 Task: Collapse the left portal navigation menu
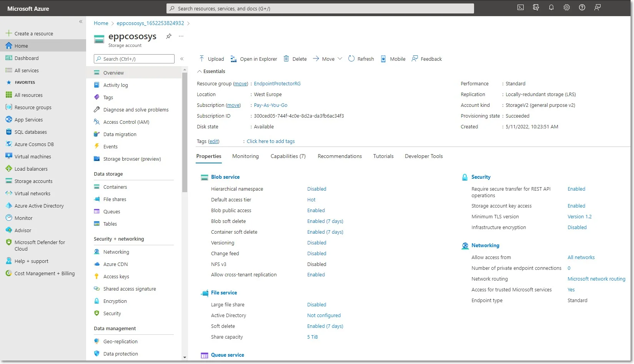point(81,22)
